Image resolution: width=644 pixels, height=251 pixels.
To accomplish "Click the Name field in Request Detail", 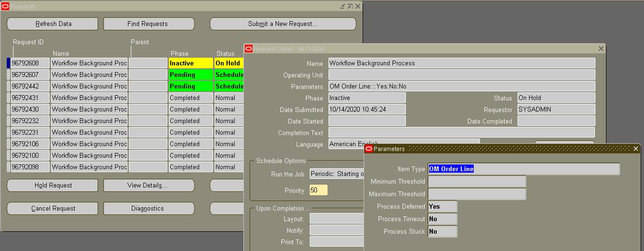I will click(x=462, y=63).
